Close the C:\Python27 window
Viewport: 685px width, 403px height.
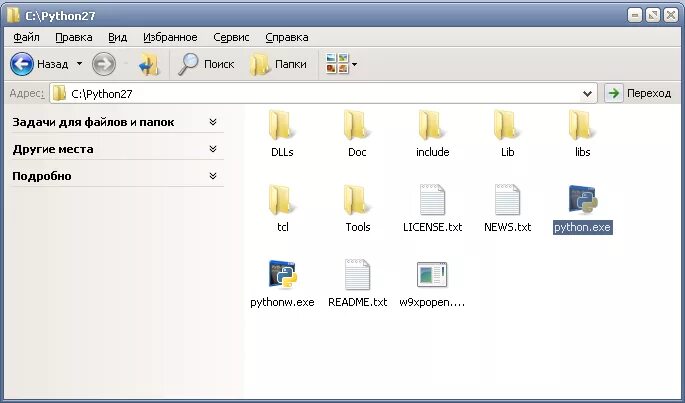point(671,16)
